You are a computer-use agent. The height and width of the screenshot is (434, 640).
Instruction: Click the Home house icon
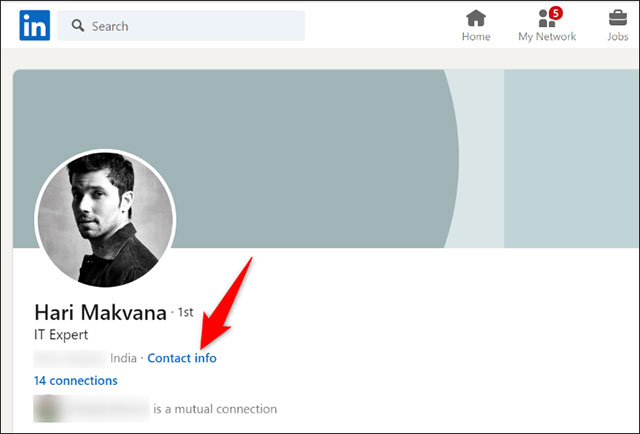click(x=476, y=18)
